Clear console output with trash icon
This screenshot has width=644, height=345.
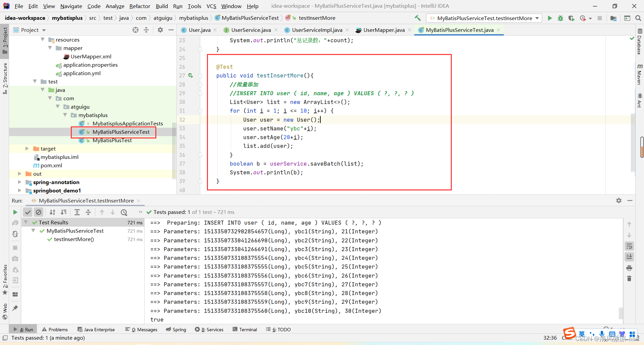(629, 279)
